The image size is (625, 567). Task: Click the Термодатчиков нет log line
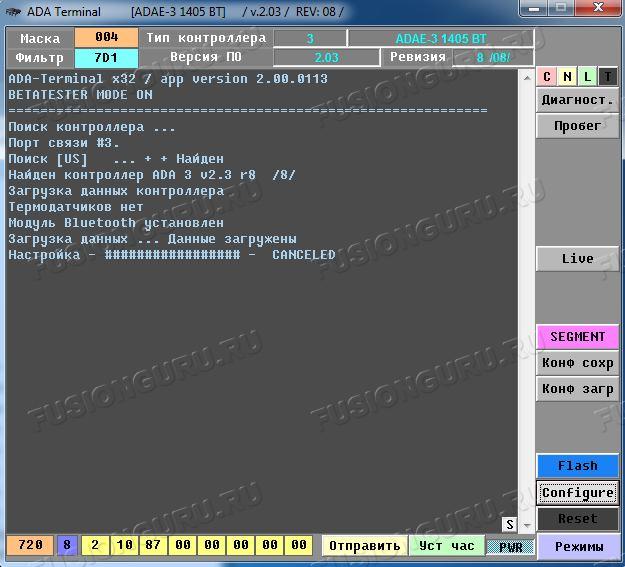pyautogui.click(x=76, y=207)
